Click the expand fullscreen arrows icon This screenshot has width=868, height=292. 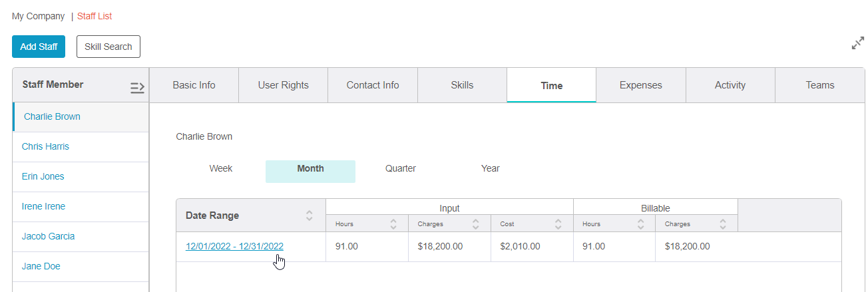click(x=858, y=44)
